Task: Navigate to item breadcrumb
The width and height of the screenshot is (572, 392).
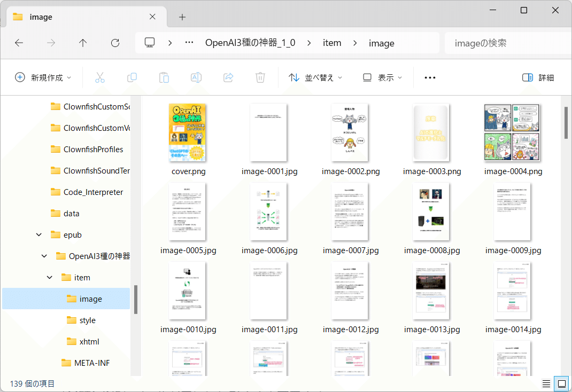Action: coord(332,43)
